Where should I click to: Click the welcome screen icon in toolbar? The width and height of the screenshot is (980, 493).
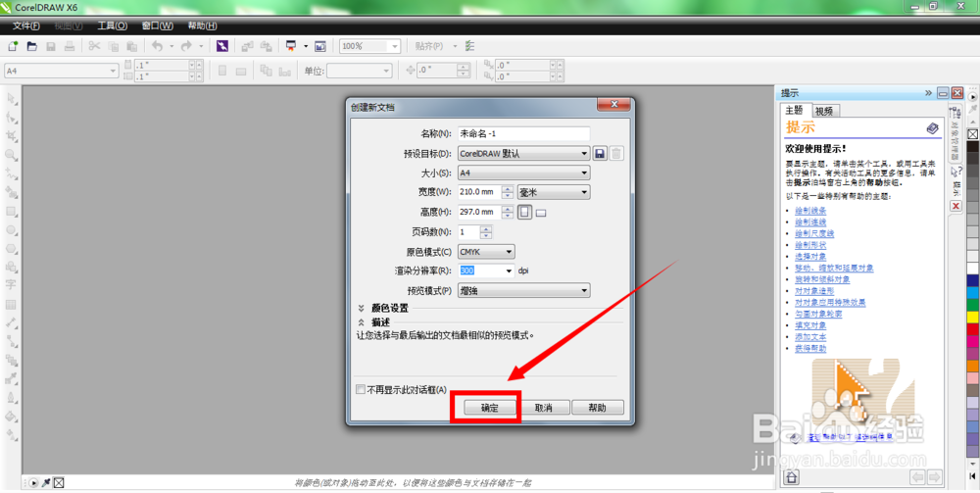coord(320,46)
